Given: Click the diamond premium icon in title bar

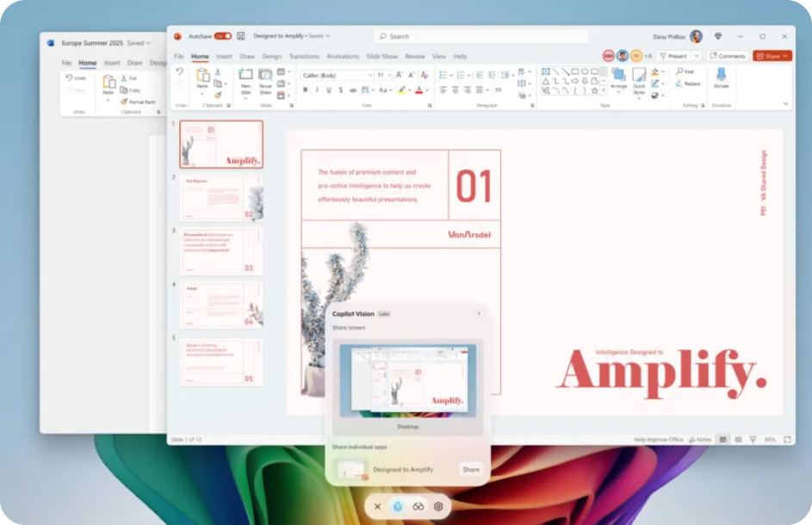Looking at the screenshot, I should click(x=718, y=36).
